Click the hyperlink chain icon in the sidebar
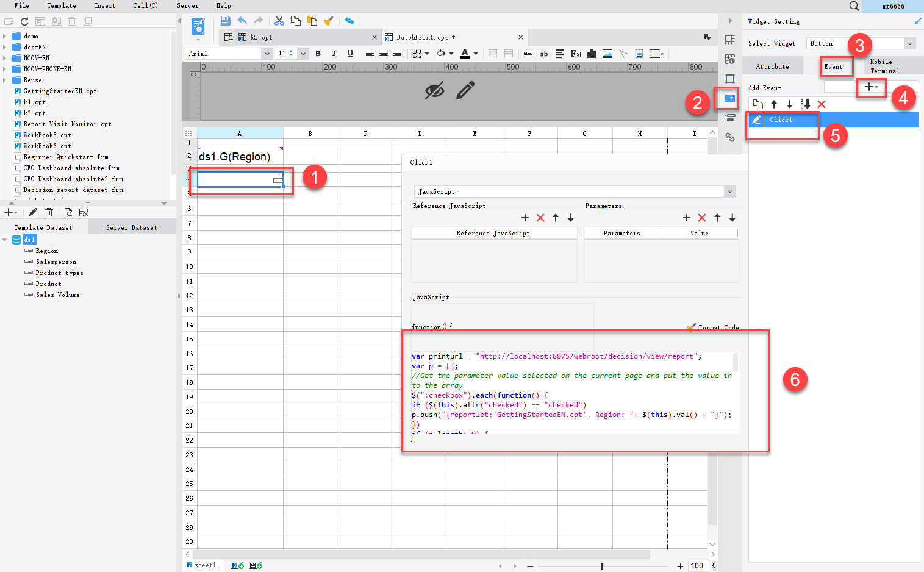This screenshot has width=924, height=572. pos(729,137)
